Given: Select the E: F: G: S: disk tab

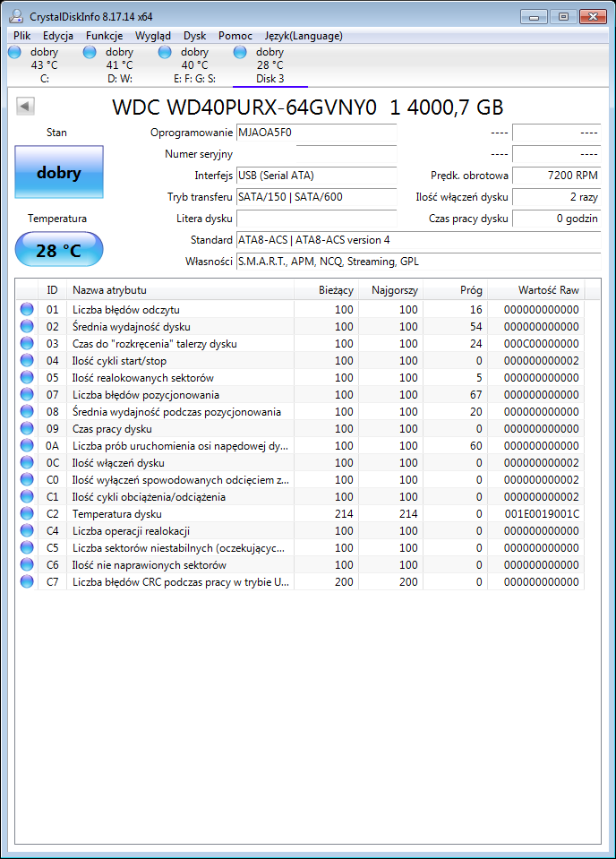Looking at the screenshot, I should click(194, 65).
